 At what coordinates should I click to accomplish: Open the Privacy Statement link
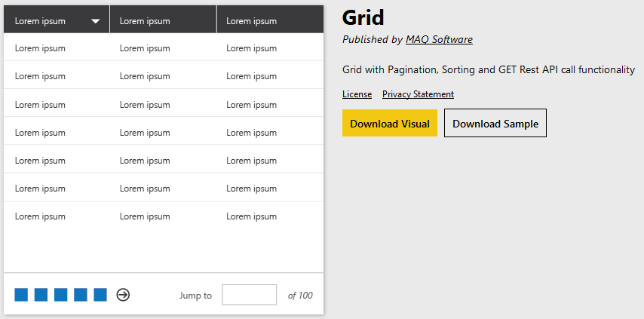(418, 94)
